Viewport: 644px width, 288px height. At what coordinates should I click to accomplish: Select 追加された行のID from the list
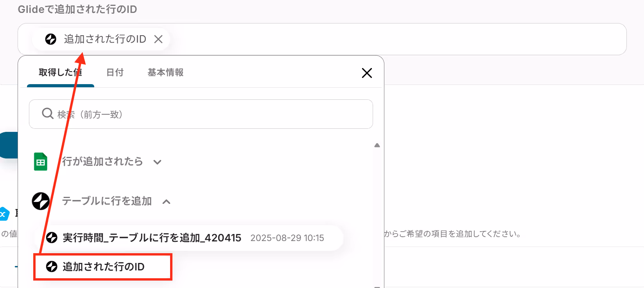pyautogui.click(x=103, y=267)
